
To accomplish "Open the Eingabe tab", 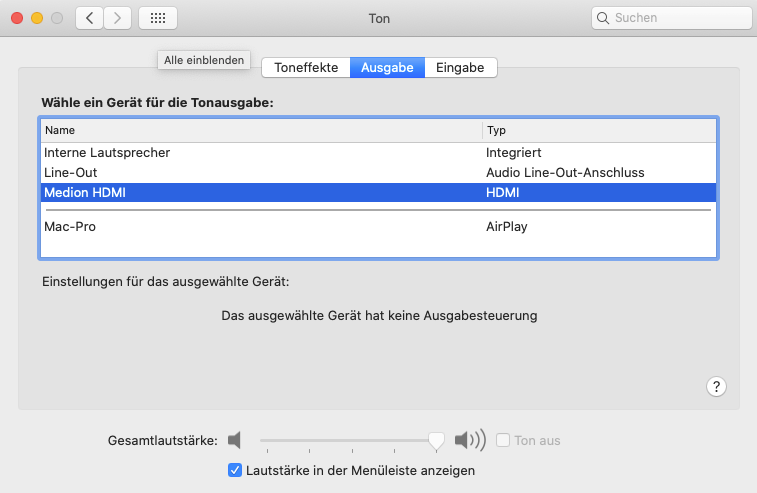I will pyautogui.click(x=460, y=68).
